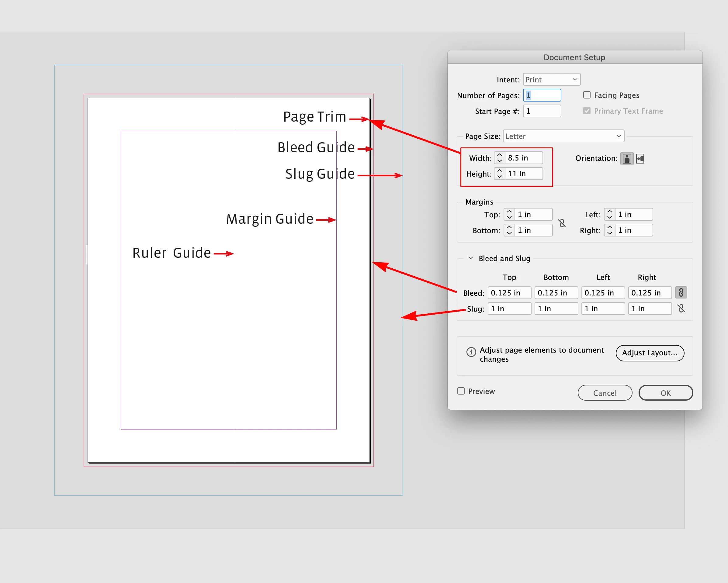This screenshot has height=583, width=728.
Task: Click the Bleed Top value field
Action: point(509,293)
